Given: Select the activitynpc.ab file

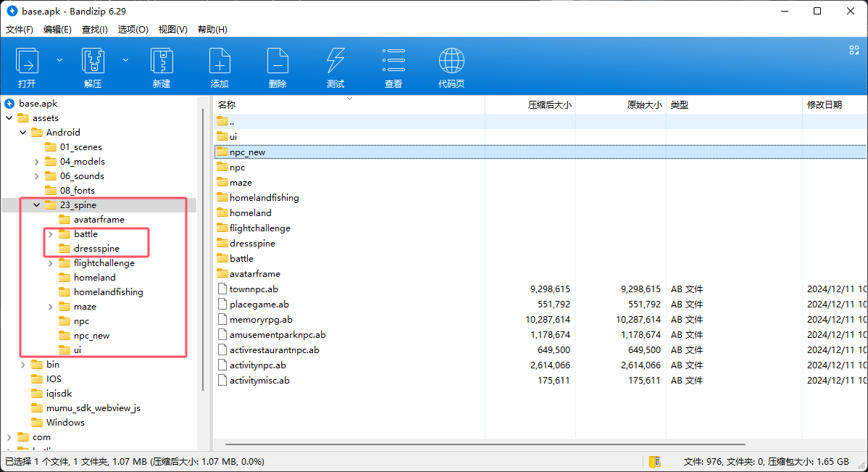Looking at the screenshot, I should pos(541,365).
